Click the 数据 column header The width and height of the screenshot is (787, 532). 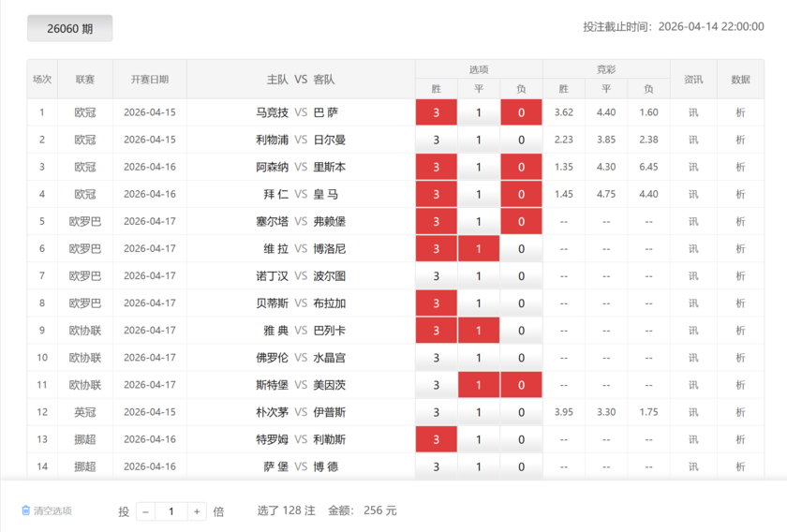click(x=740, y=80)
